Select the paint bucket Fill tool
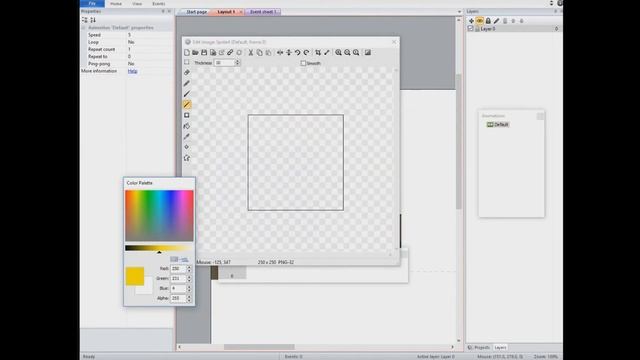This screenshot has height=360, width=640. 187,126
